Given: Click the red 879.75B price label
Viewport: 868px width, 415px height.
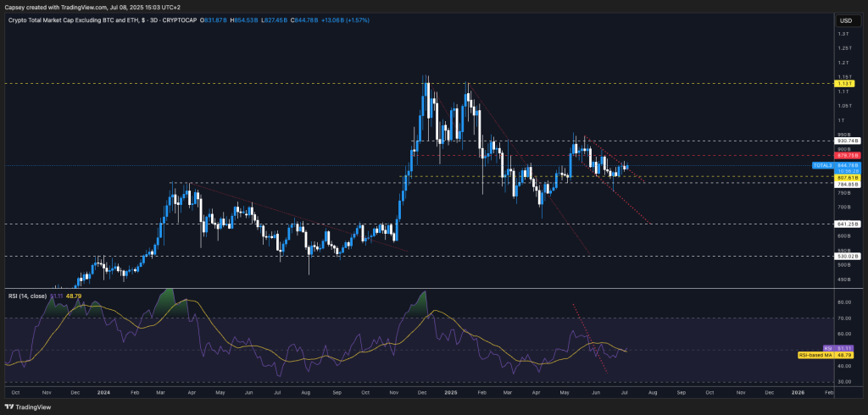Looking at the screenshot, I should point(849,156).
